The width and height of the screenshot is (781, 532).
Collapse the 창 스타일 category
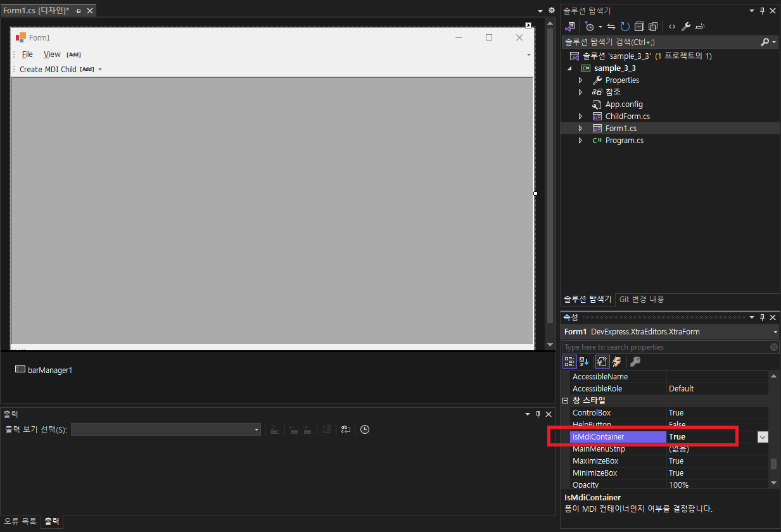click(x=566, y=401)
